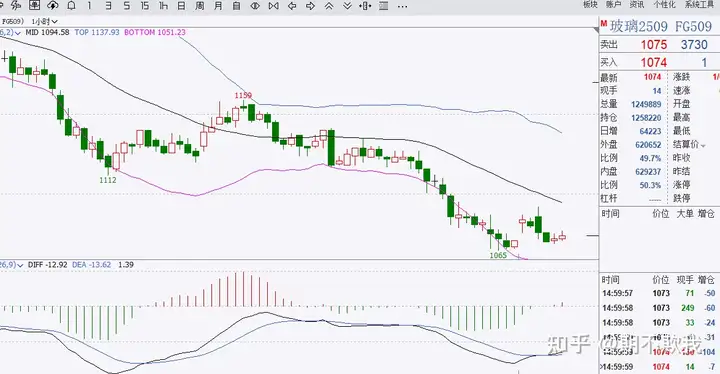This screenshot has width=720, height=374.
Task: Click the 卖出 price 1075
Action: click(x=653, y=45)
